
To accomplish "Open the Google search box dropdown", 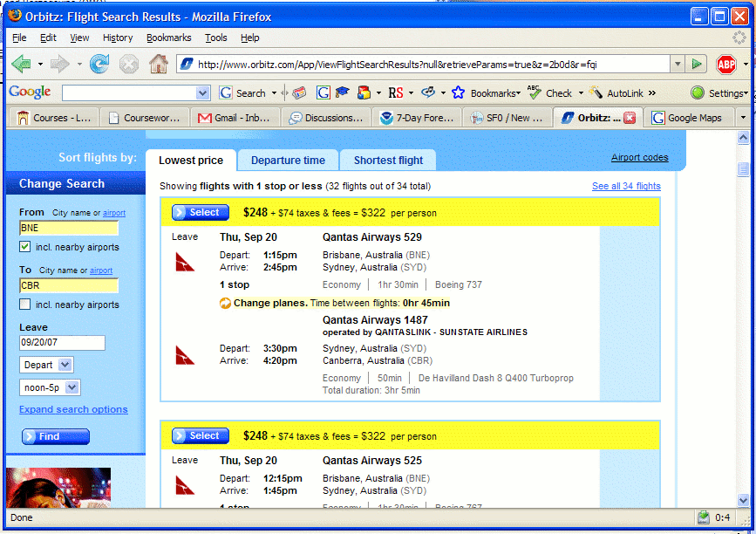I will coord(202,93).
